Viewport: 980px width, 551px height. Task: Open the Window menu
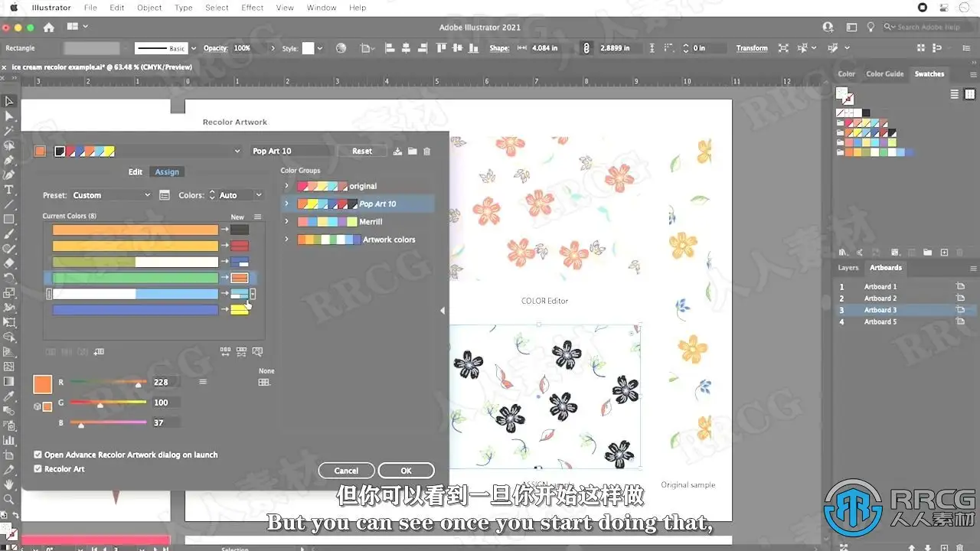click(x=322, y=8)
